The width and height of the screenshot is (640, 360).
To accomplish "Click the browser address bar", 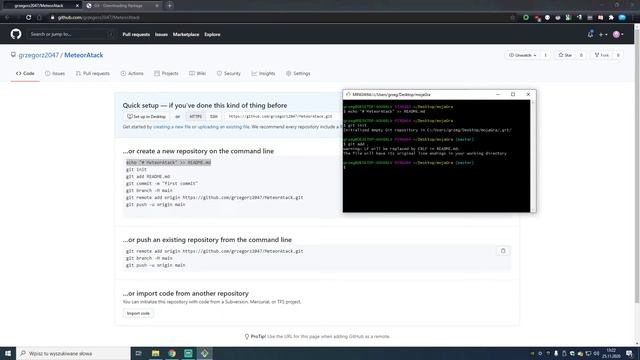I will coord(282,18).
